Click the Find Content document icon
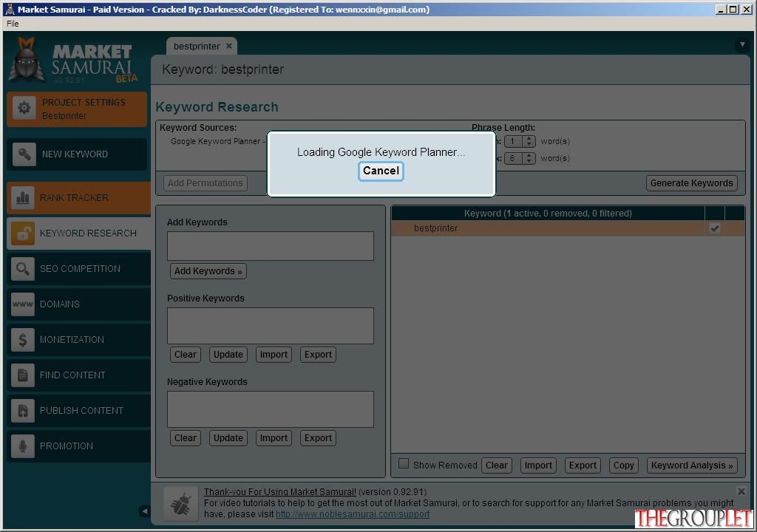 tap(22, 375)
